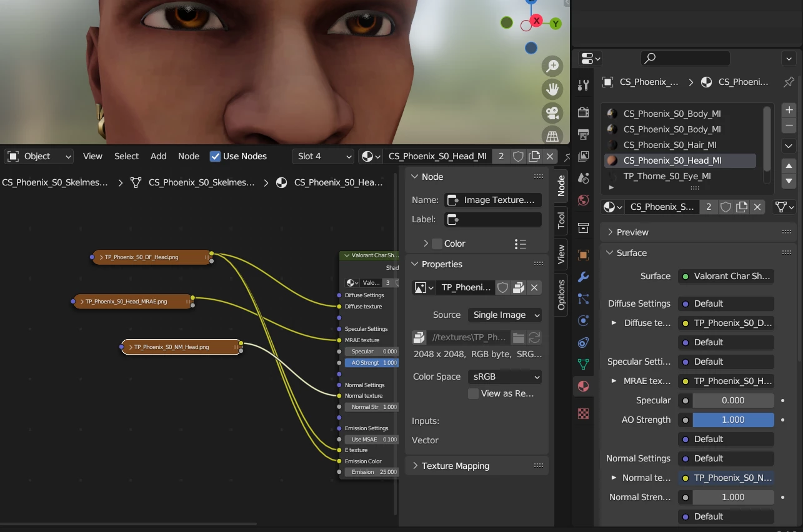Unlink CS_Phoenix_S0_Head_MI in the node editor header

point(550,156)
